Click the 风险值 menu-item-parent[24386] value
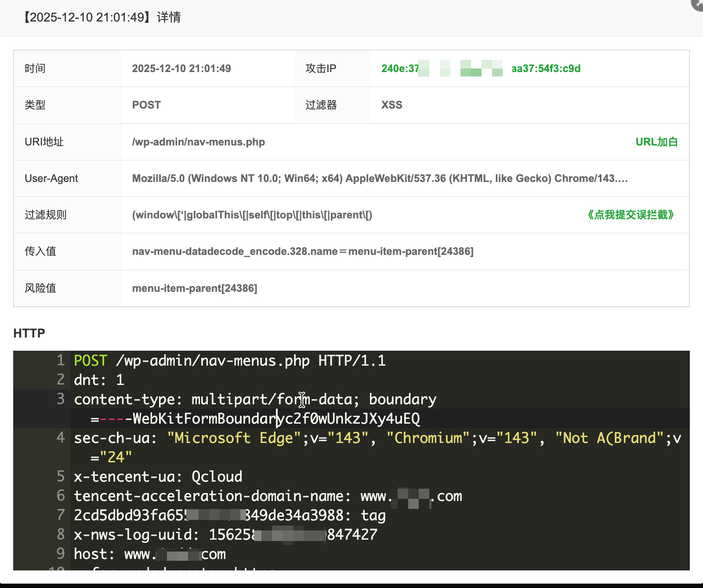703x588 pixels. [x=194, y=288]
